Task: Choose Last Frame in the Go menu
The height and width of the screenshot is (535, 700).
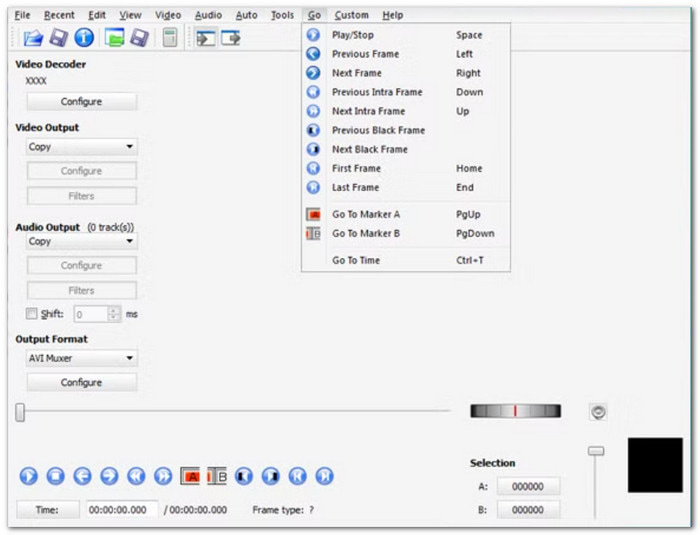Action: tap(406, 188)
